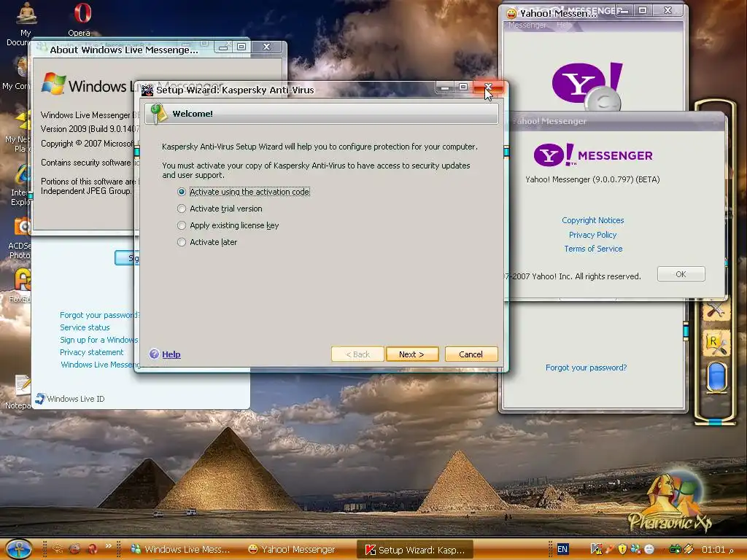Click the Help question mark icon
Viewport: 747px width, 560px height.
tap(154, 354)
